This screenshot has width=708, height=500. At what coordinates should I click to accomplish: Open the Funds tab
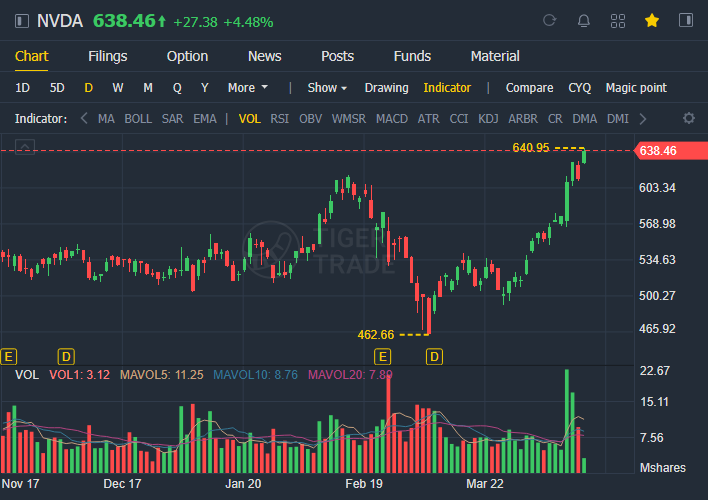[412, 56]
